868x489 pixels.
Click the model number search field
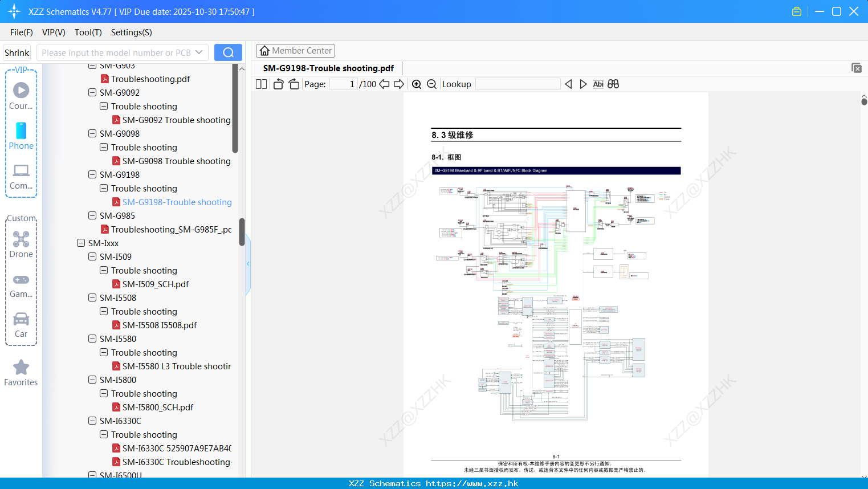pyautogui.click(x=116, y=52)
